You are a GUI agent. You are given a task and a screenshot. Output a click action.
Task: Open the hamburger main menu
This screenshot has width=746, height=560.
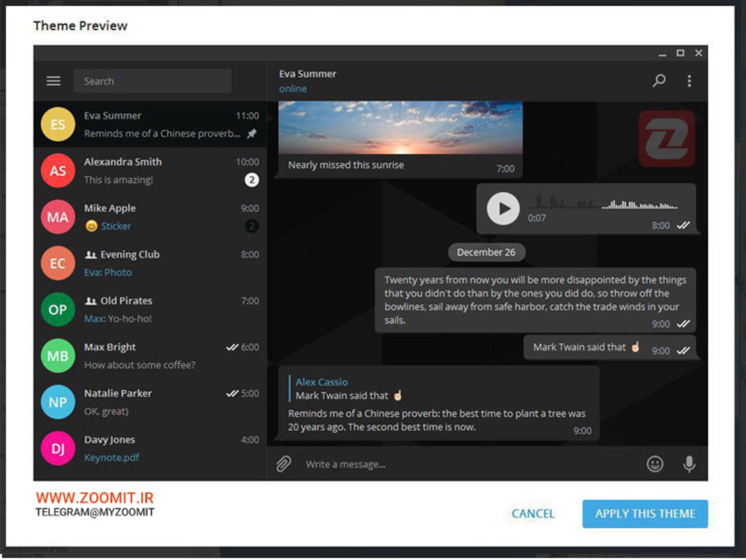(x=53, y=81)
